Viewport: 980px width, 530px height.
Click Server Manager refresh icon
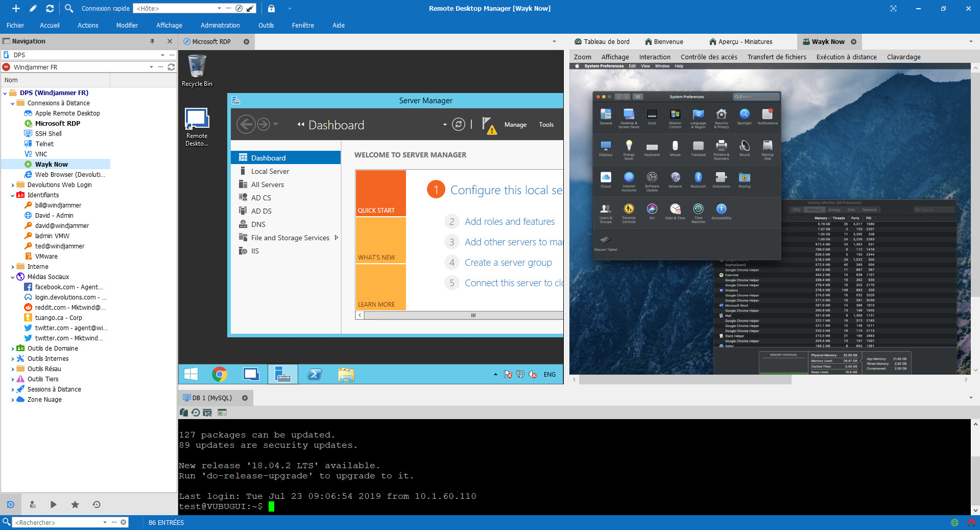point(459,124)
